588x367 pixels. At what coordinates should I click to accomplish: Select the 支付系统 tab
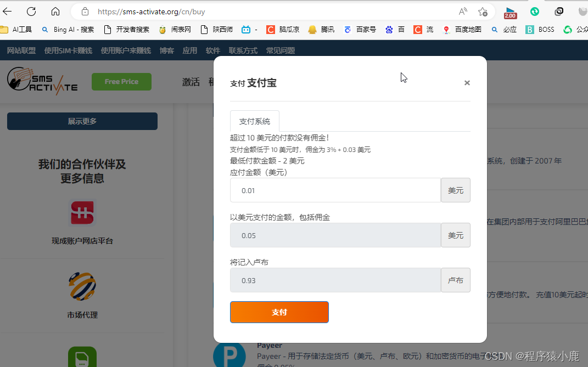click(255, 121)
